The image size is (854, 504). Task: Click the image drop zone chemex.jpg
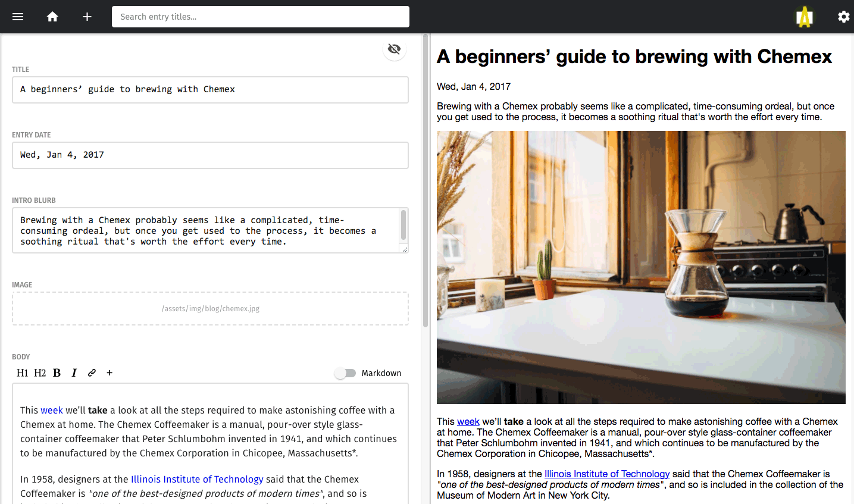[x=210, y=308]
